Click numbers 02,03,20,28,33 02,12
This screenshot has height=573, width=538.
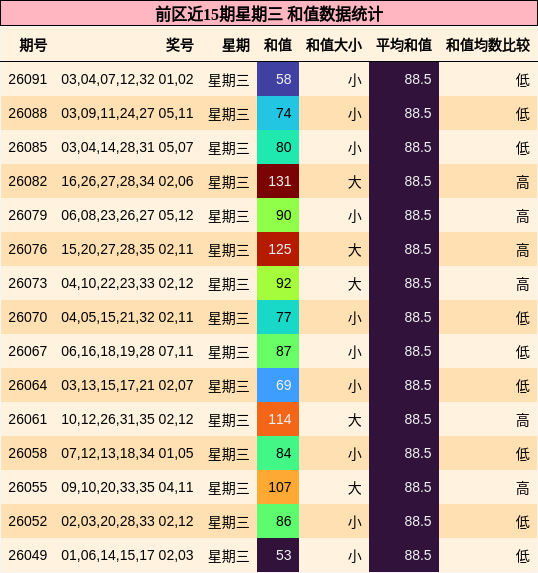[127, 521]
